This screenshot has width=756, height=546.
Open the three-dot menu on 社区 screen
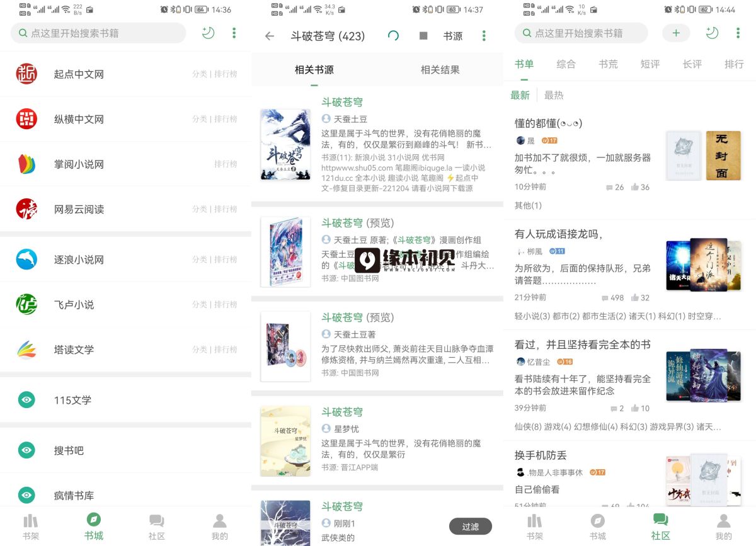pos(738,33)
